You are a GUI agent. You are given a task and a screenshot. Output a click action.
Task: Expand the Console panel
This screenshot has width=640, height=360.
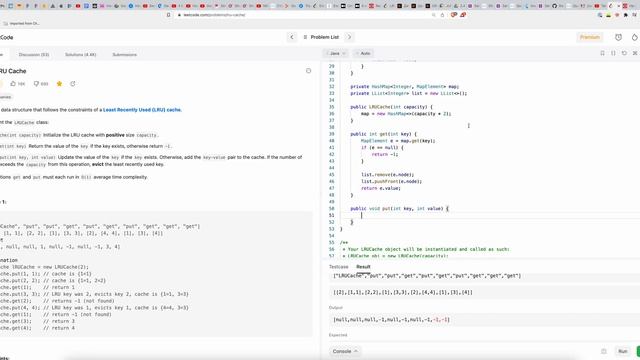345,351
